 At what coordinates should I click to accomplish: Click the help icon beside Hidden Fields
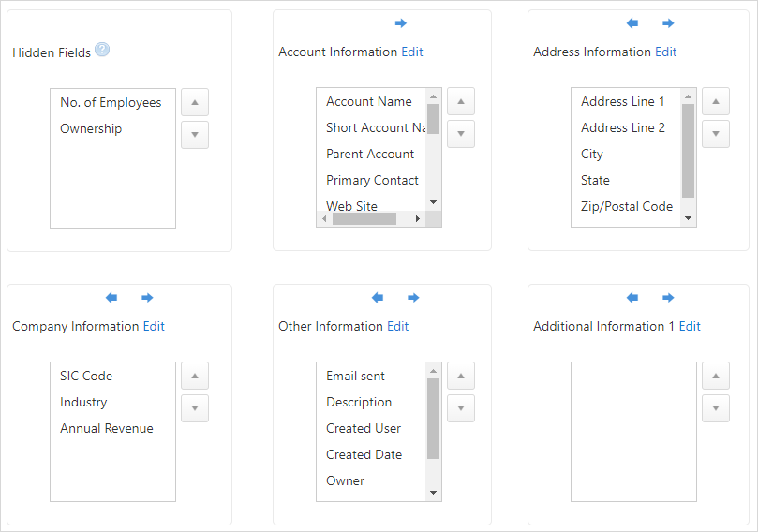102,50
